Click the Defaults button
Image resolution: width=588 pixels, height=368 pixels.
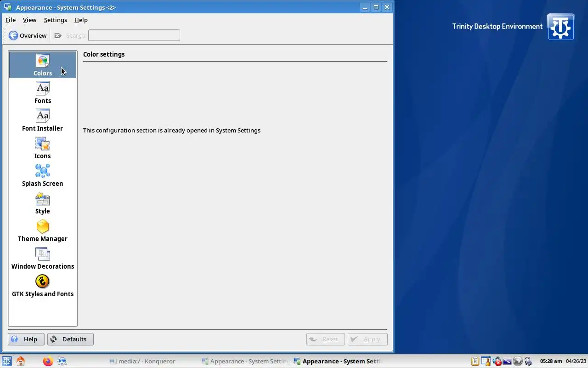(70, 339)
